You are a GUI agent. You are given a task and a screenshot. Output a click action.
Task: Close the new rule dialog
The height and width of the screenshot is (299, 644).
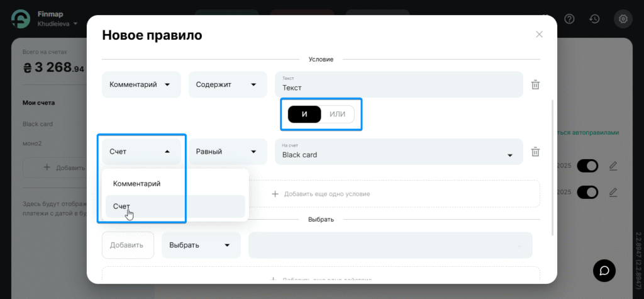coord(539,35)
